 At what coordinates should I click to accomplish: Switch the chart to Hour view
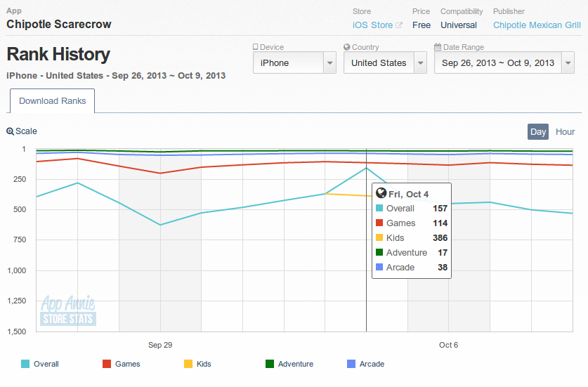pos(565,131)
